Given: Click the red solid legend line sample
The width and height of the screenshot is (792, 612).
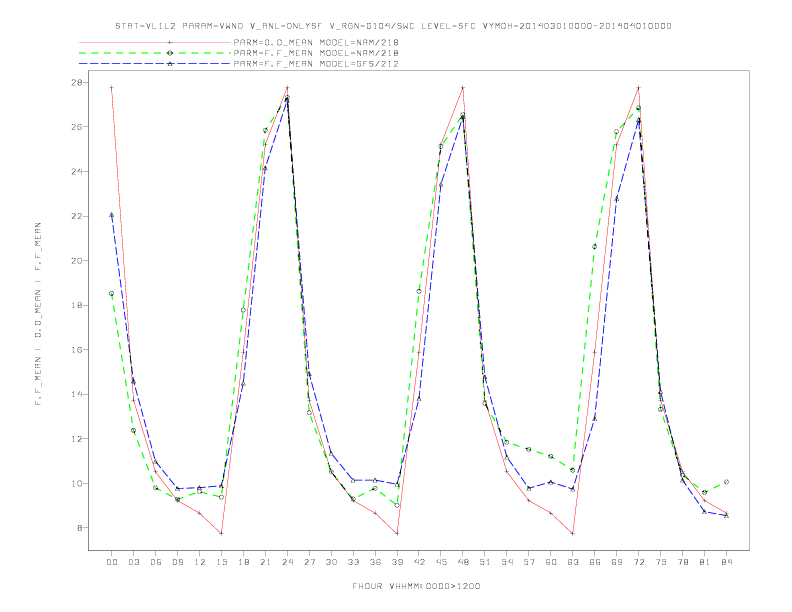Looking at the screenshot, I should [155, 42].
